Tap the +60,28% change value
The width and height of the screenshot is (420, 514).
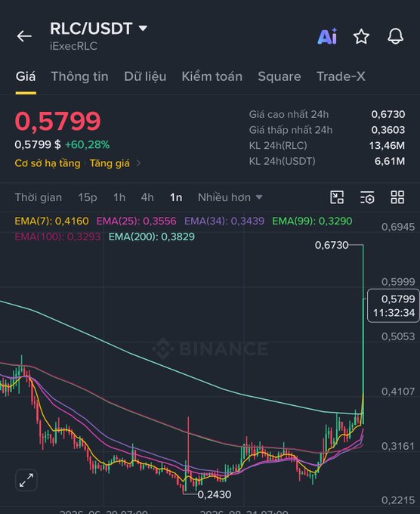[x=87, y=144]
